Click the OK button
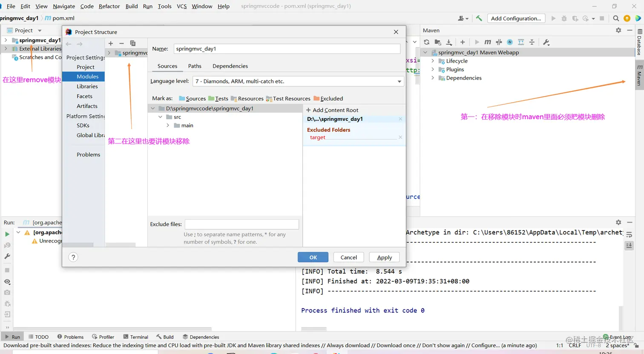The height and width of the screenshot is (354, 644). click(313, 257)
